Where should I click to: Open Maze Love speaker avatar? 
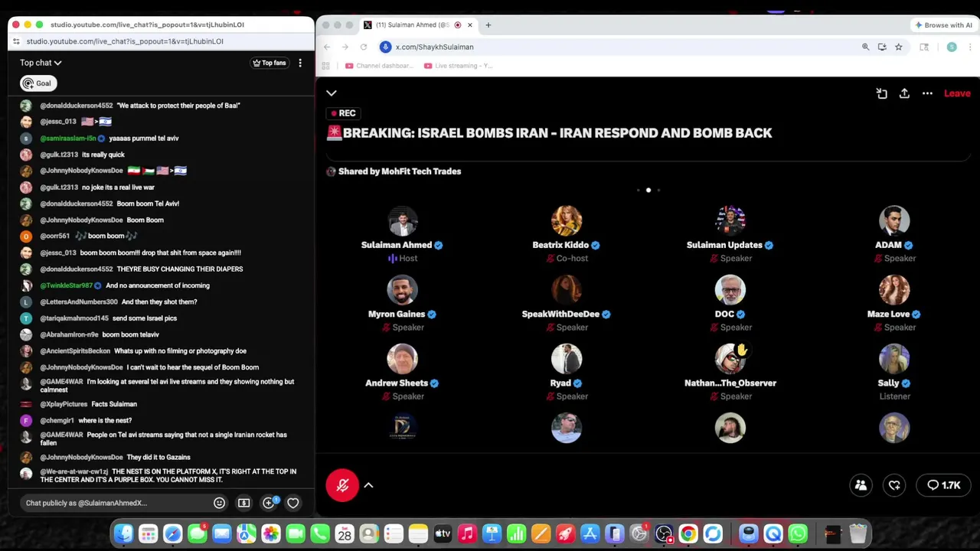(893, 290)
